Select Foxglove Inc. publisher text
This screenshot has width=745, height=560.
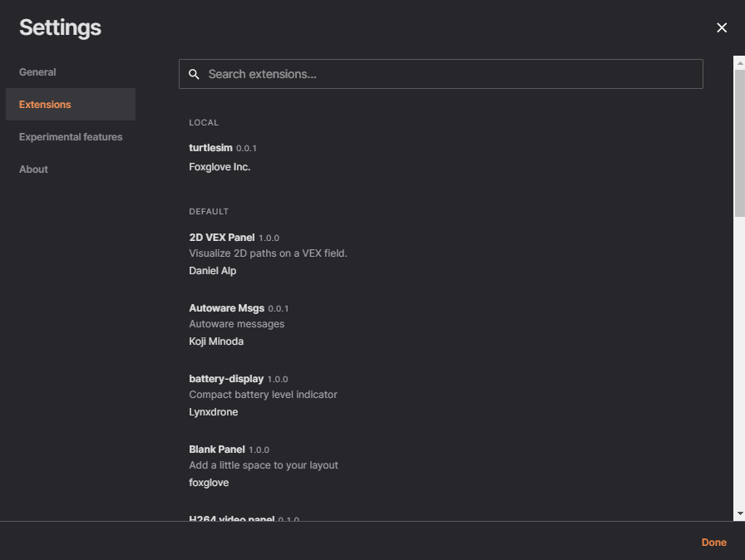click(x=220, y=167)
